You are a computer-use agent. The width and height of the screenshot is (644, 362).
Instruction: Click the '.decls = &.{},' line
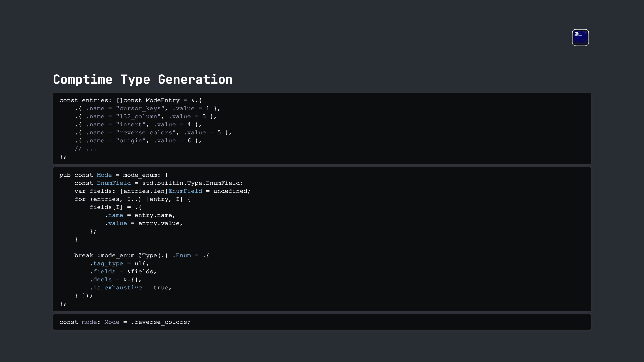(x=116, y=280)
